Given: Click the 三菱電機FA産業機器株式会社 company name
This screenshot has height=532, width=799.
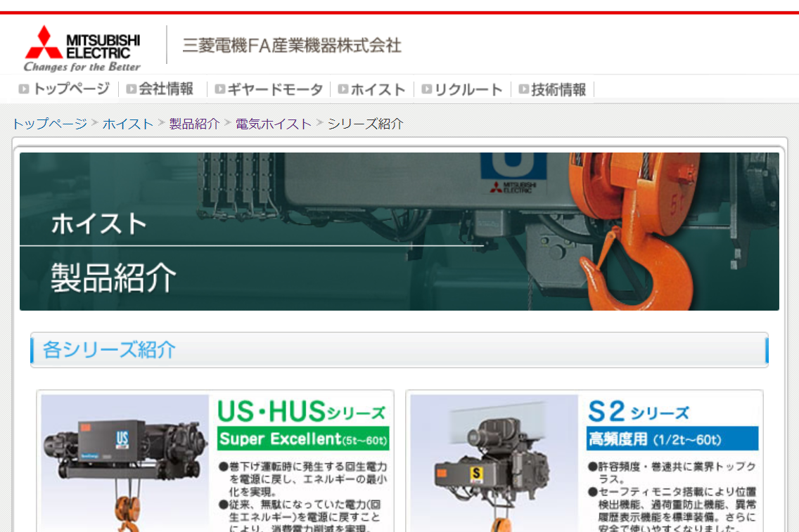Looking at the screenshot, I should click(x=291, y=45).
